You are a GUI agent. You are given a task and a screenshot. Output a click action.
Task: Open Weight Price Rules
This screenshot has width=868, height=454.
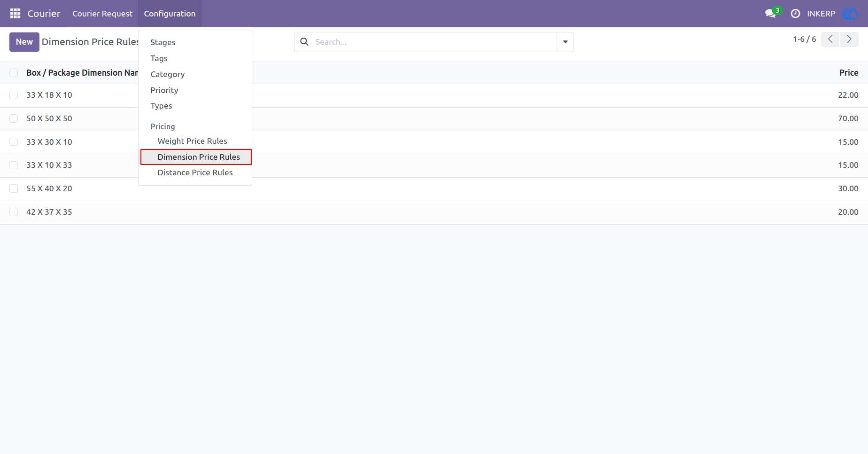coord(195,141)
